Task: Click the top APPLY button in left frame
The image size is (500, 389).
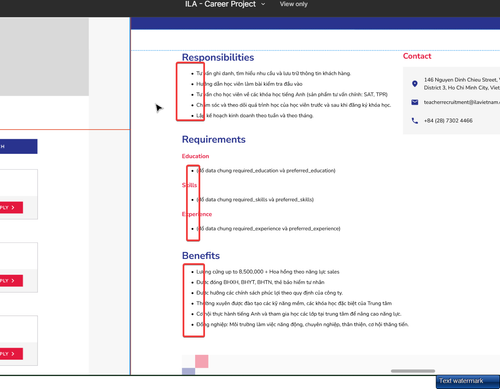Action: (x=11, y=208)
